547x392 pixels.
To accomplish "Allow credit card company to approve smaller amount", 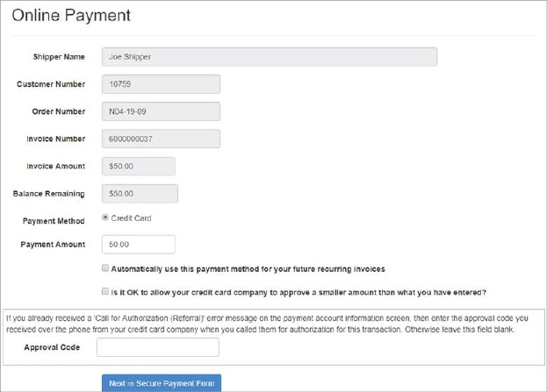I will (x=105, y=292).
